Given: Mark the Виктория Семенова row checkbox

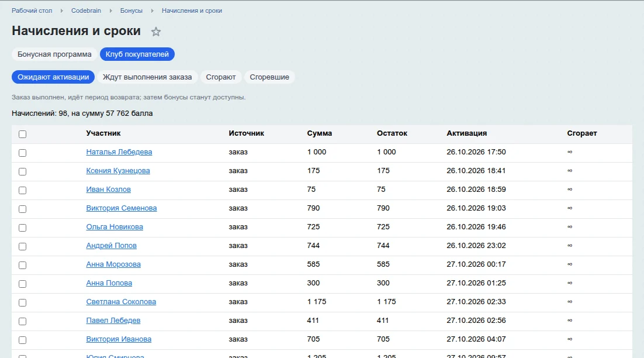Looking at the screenshot, I should (x=23, y=209).
